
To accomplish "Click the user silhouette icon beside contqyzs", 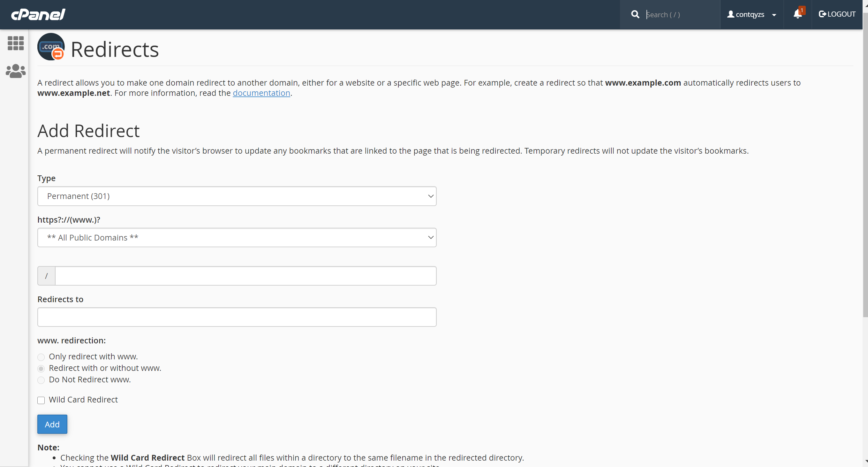I will click(x=730, y=14).
